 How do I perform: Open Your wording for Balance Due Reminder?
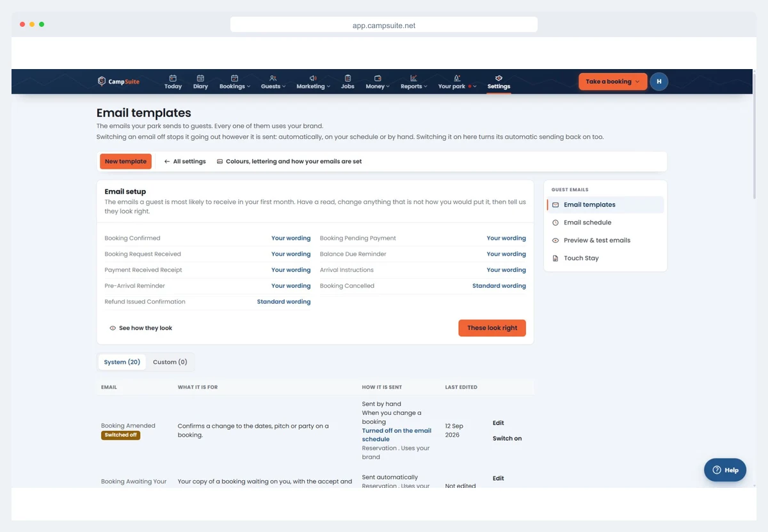(506, 254)
